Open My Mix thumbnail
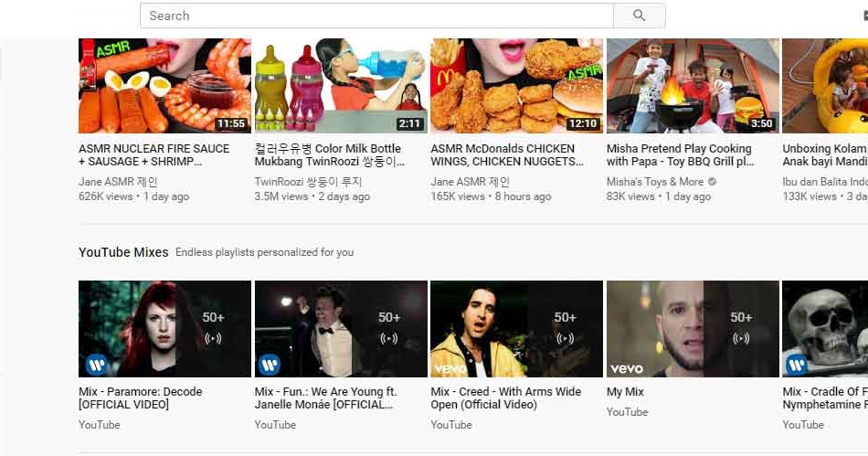Image resolution: width=868 pixels, height=456 pixels. (x=693, y=329)
